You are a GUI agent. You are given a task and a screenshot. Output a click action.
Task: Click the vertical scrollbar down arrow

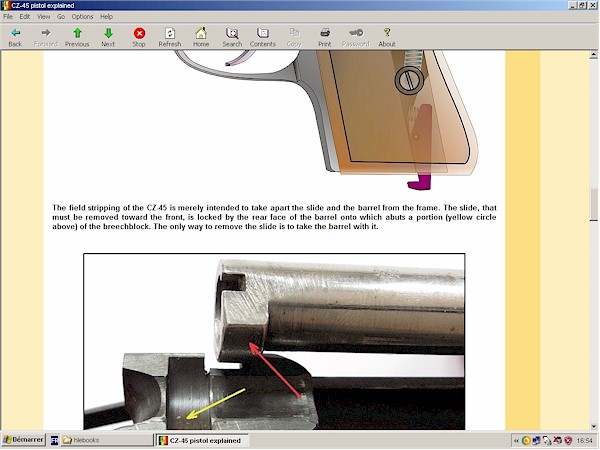click(593, 426)
